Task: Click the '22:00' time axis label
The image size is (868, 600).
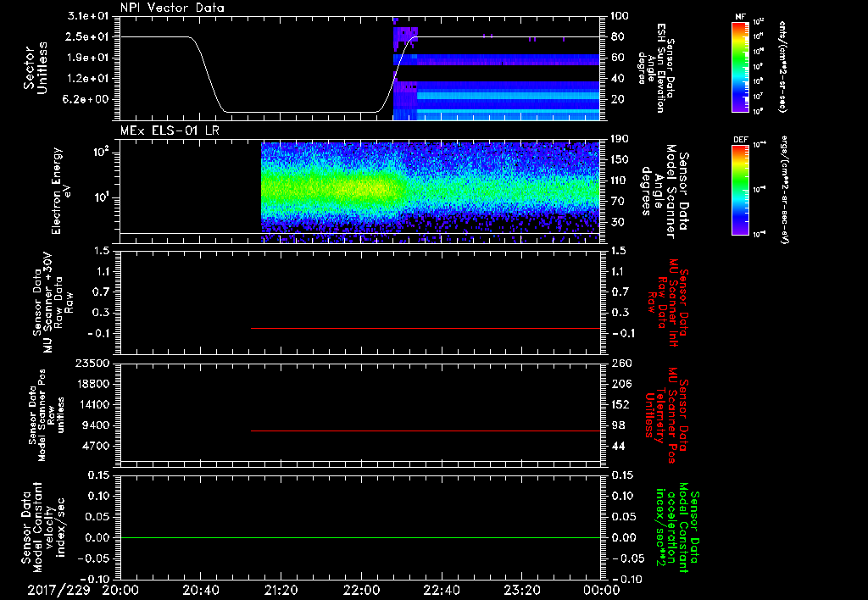Action: [361, 591]
